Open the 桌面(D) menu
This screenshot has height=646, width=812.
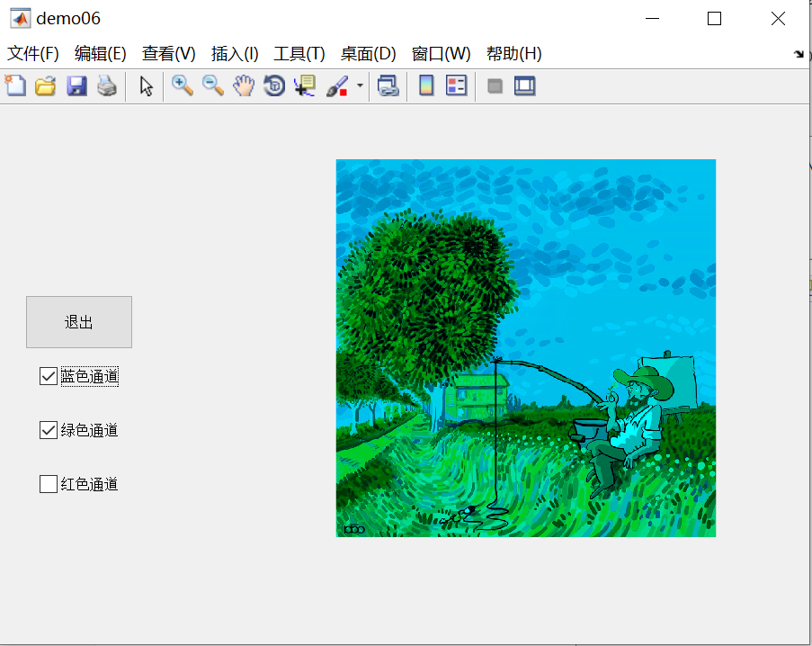(368, 54)
